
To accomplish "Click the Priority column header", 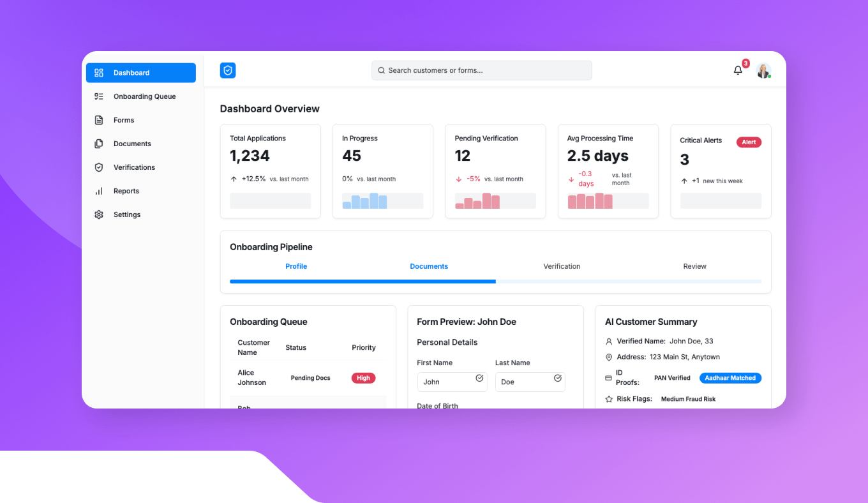I will coord(364,347).
